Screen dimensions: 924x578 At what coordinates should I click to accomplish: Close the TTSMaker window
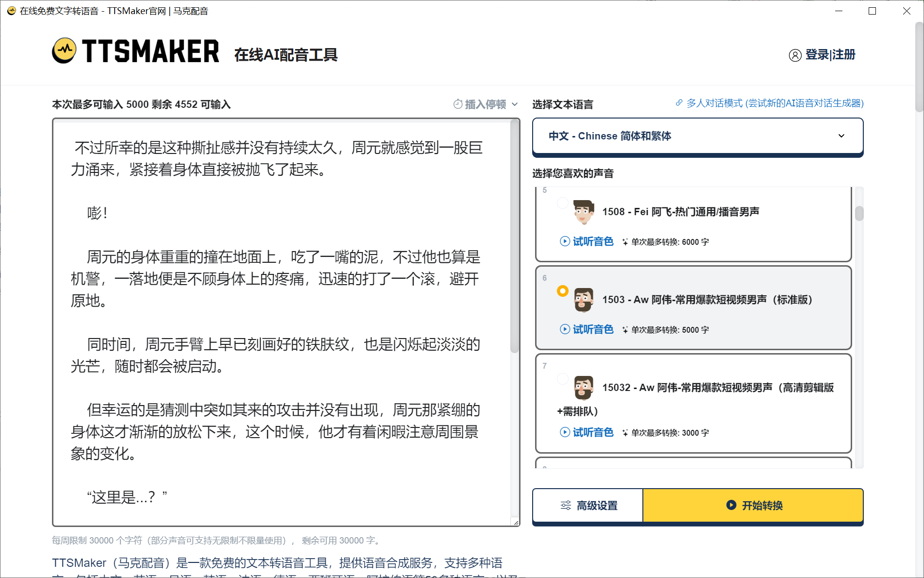(907, 11)
